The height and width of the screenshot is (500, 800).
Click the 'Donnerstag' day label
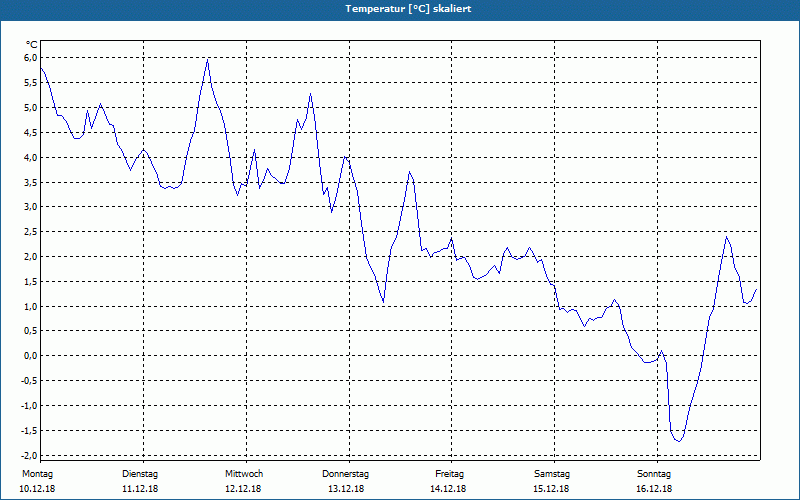(x=345, y=474)
